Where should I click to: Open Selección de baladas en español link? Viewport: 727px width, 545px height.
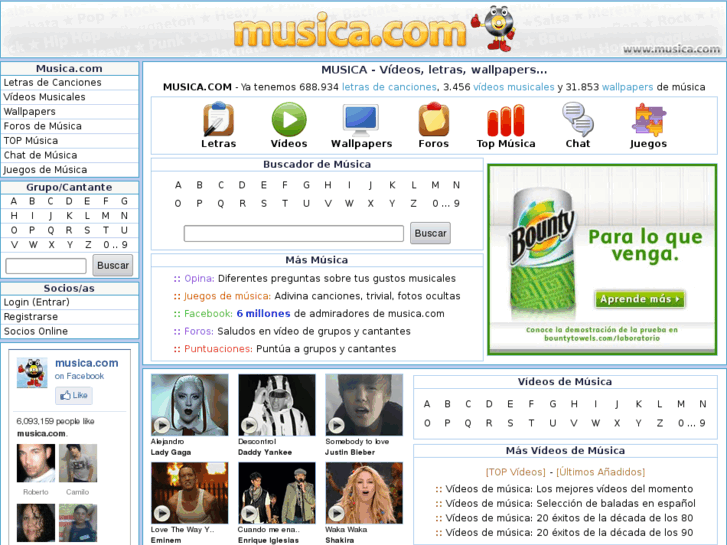coord(616,504)
